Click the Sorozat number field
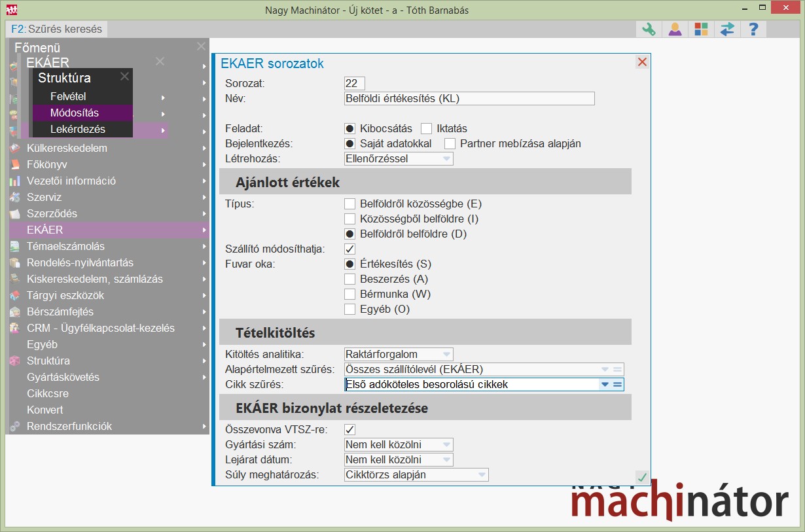 tap(354, 83)
